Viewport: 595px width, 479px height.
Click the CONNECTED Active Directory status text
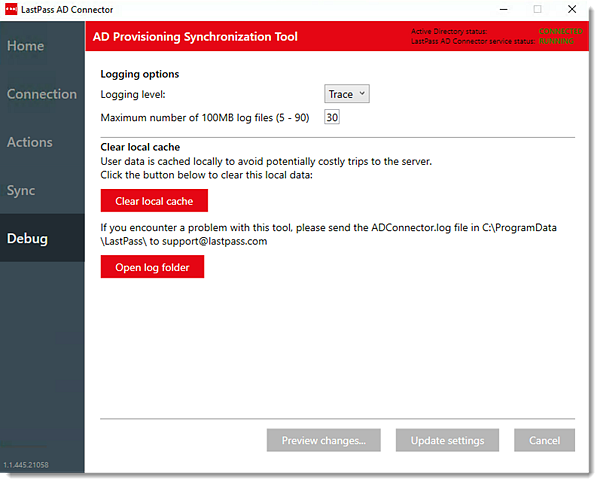pos(560,31)
